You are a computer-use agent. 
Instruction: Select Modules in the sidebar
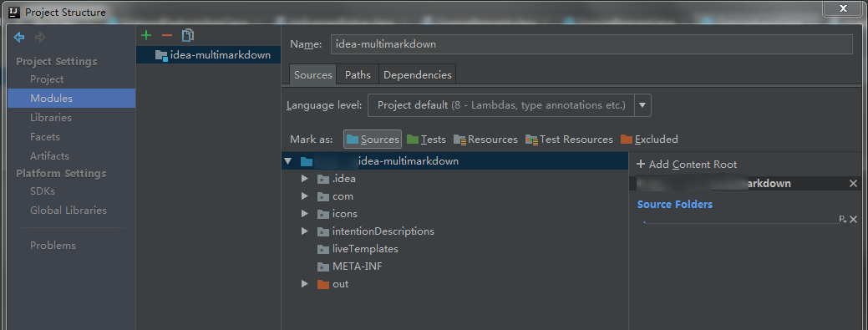click(x=71, y=98)
